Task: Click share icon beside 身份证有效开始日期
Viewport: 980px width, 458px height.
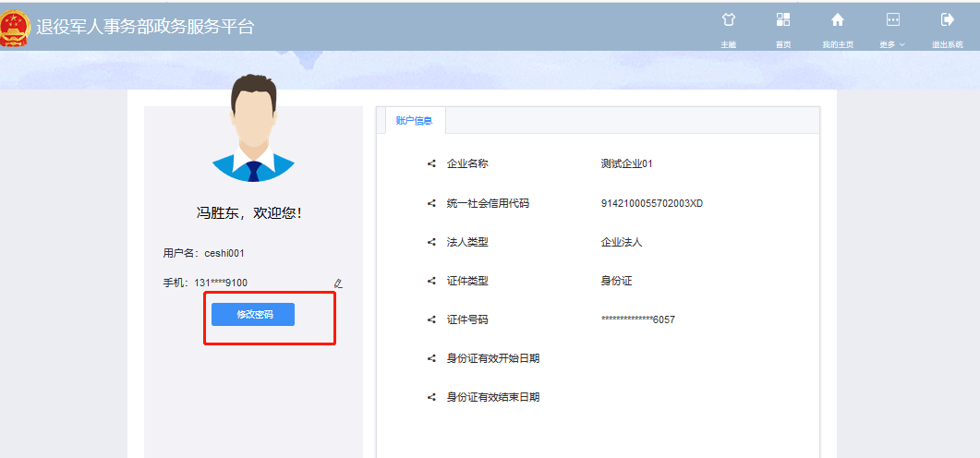Action: [x=431, y=358]
